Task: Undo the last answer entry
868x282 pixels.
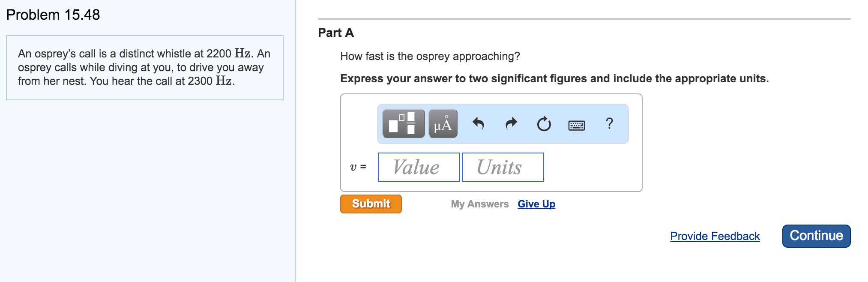Action: (x=479, y=124)
